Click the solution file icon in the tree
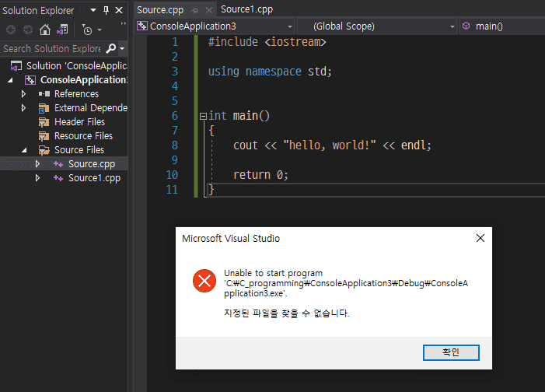This screenshot has height=392, width=545. coord(16,66)
